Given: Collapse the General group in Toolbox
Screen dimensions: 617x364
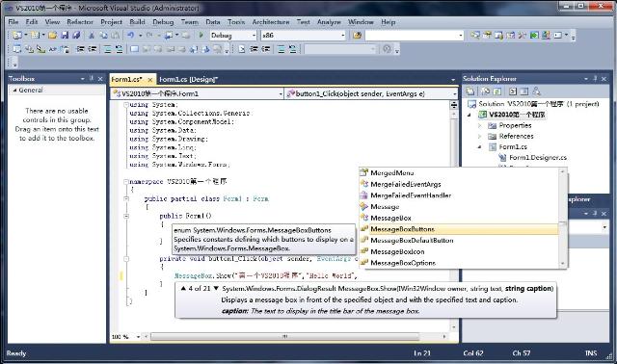Looking at the screenshot, I should coord(15,90).
